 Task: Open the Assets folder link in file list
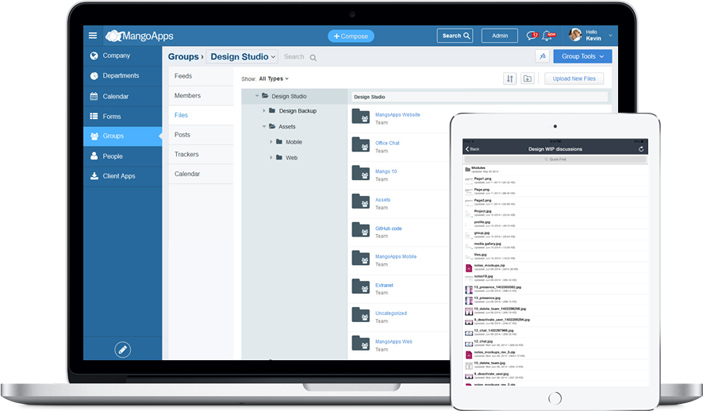pyautogui.click(x=382, y=200)
